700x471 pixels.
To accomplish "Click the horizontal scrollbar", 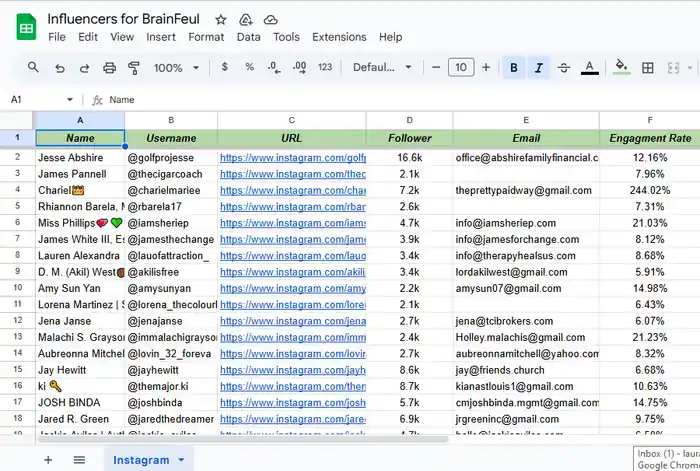I will 243,439.
